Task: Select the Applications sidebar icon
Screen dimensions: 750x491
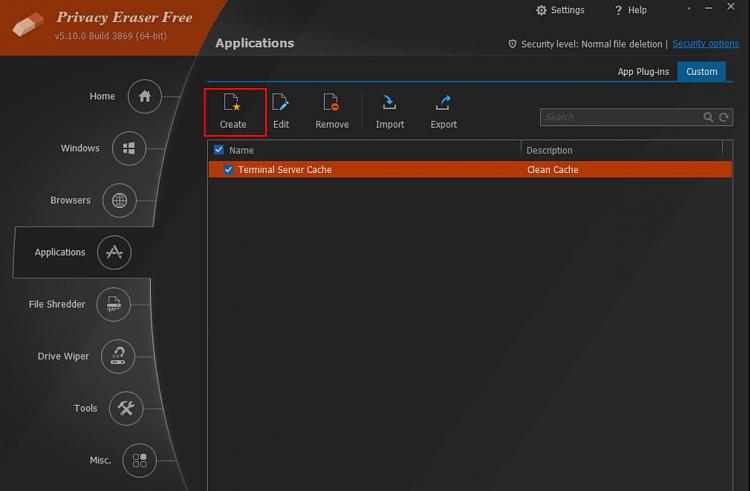Action: (114, 252)
